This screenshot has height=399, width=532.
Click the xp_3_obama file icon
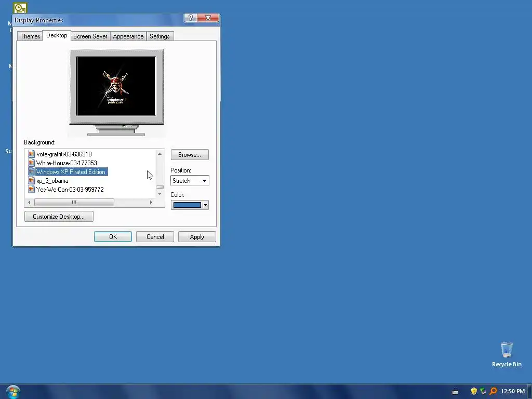[32, 180]
